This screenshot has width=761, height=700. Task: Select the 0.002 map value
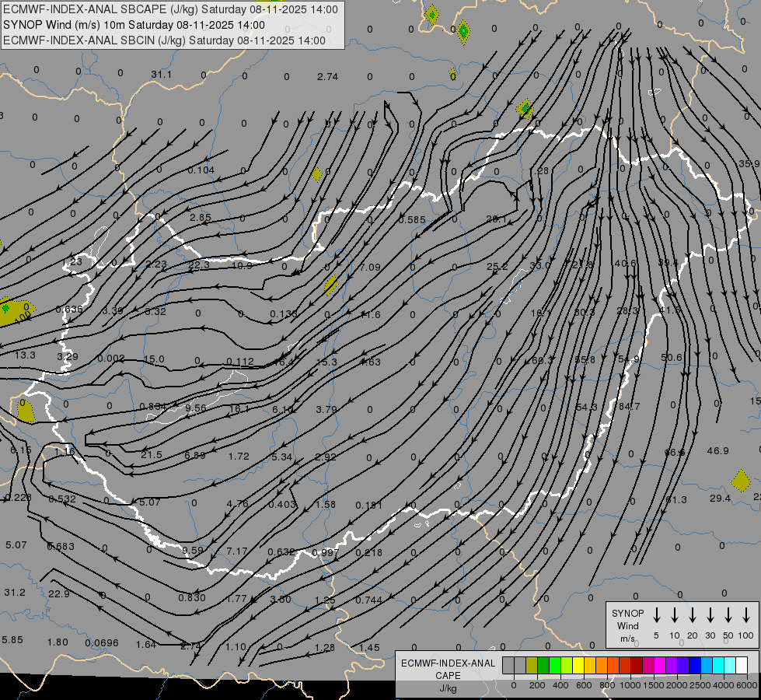tap(111, 359)
